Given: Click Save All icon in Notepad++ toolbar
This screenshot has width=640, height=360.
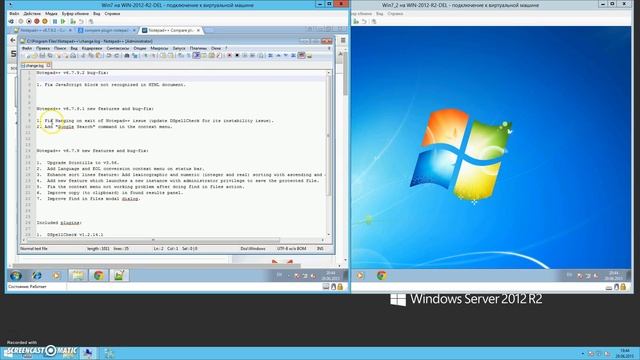Looking at the screenshot, I should tap(50, 55).
